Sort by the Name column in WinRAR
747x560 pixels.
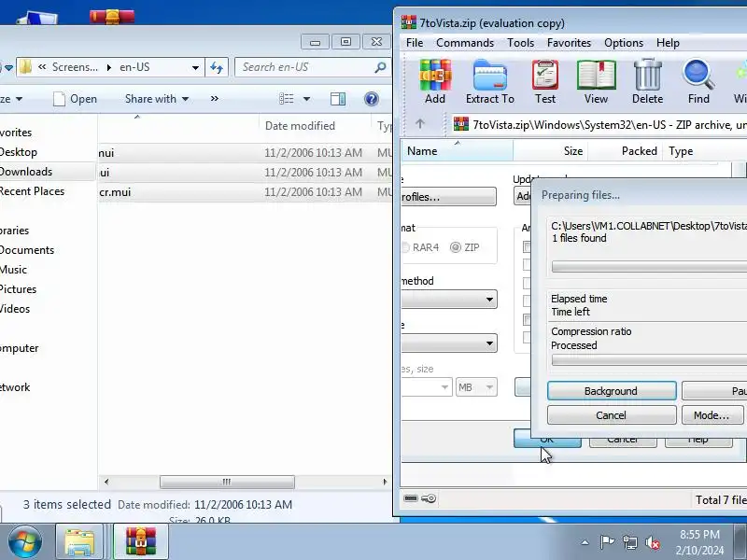pyautogui.click(x=457, y=151)
